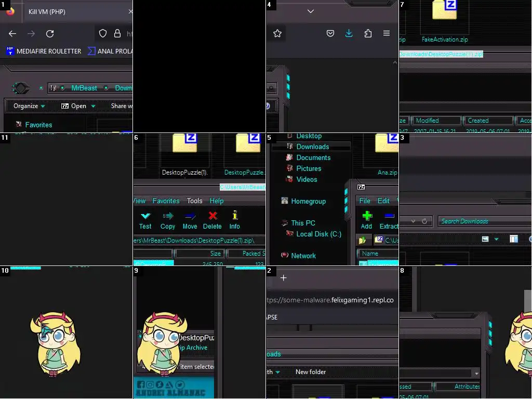Viewport: 532px width, 399px height.
Task: Open Firefox's hamburger application menu
Action: pyautogui.click(x=387, y=33)
